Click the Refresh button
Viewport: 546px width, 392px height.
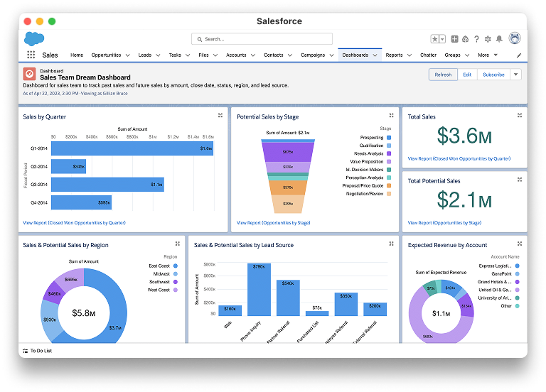click(x=443, y=75)
